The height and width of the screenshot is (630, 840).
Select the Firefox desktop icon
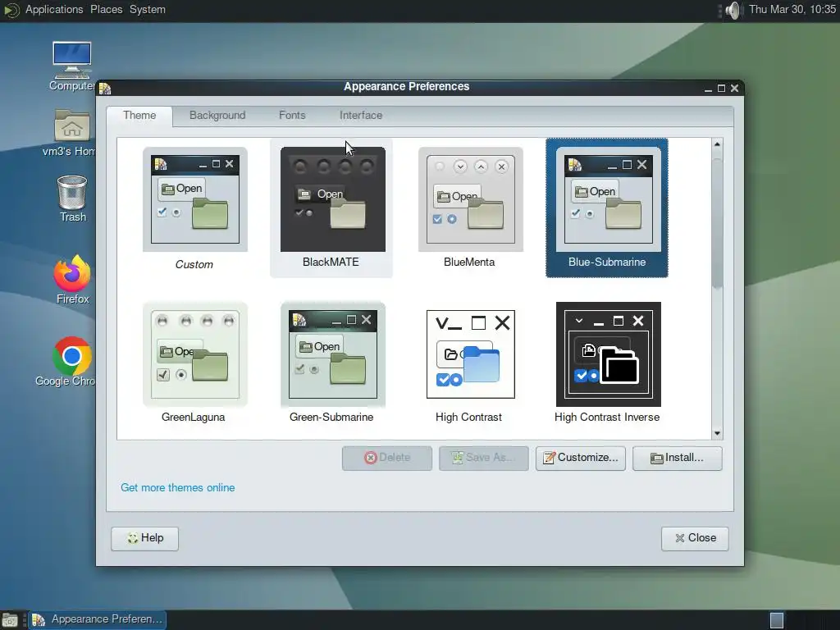coord(72,280)
